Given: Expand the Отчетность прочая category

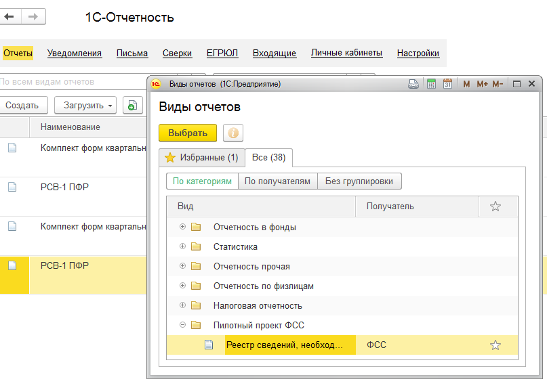Looking at the screenshot, I should tap(182, 266).
